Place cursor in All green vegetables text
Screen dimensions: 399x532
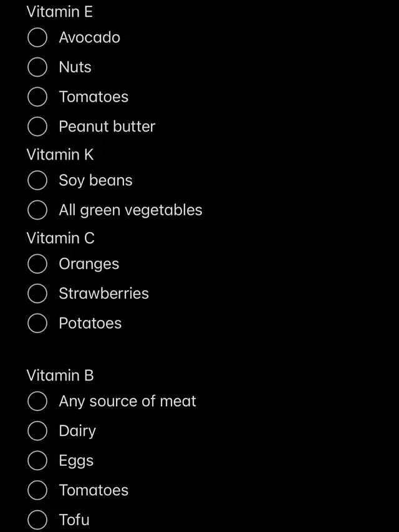coord(130,210)
